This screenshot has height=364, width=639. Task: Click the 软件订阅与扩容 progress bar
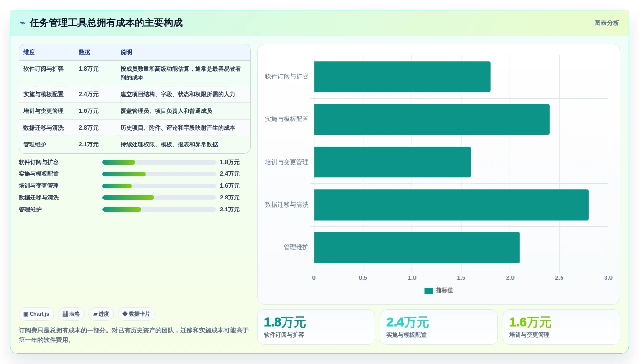pos(159,162)
